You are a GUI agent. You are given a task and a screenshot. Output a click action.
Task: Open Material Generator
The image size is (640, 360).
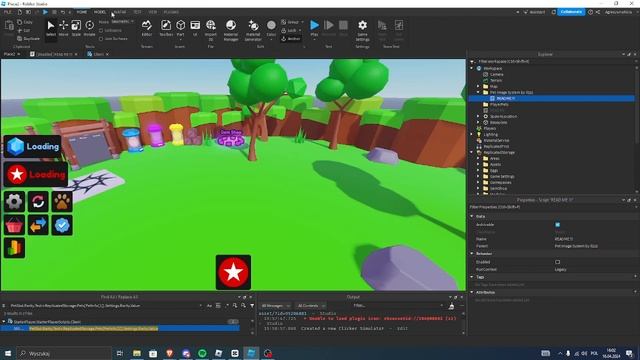tap(253, 29)
